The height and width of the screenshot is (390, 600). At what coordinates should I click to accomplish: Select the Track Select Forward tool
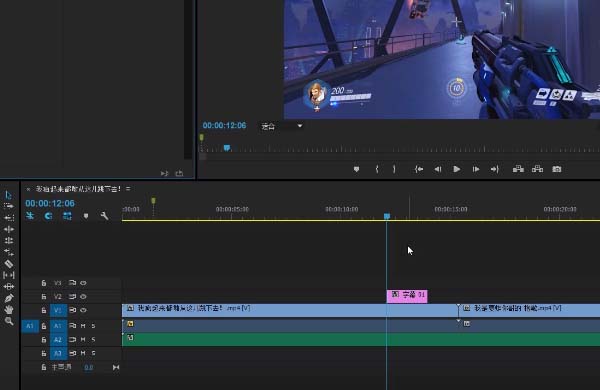(x=8, y=206)
